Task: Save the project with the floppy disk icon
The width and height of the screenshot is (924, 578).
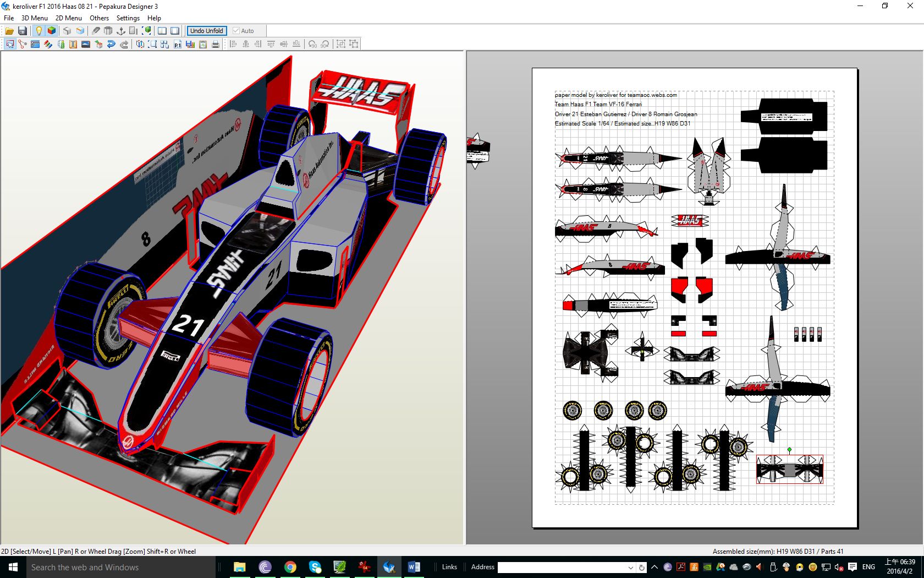Action: (x=23, y=31)
